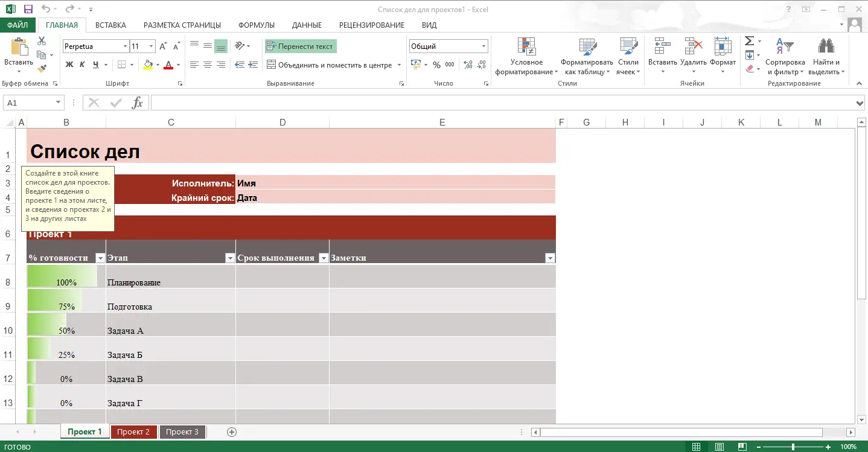
Task: Switch to the ДАННЫЕ ribbon tab
Action: click(307, 25)
